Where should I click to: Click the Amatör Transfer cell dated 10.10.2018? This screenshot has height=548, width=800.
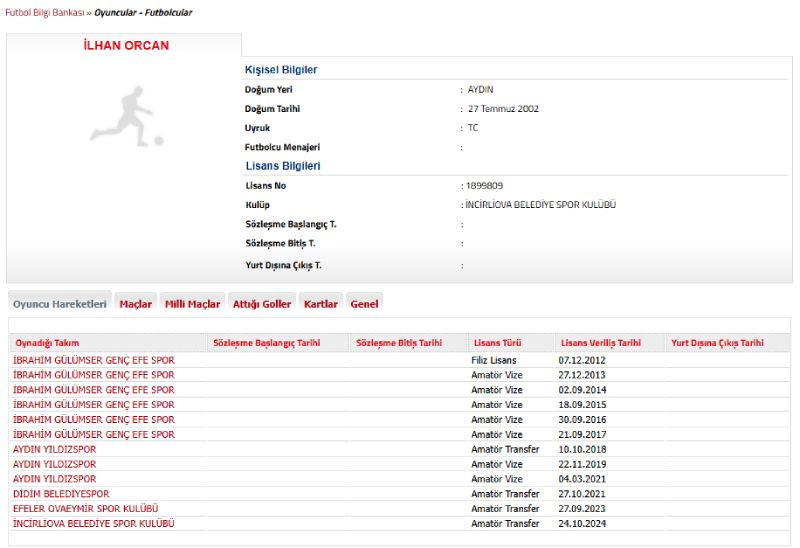505,450
